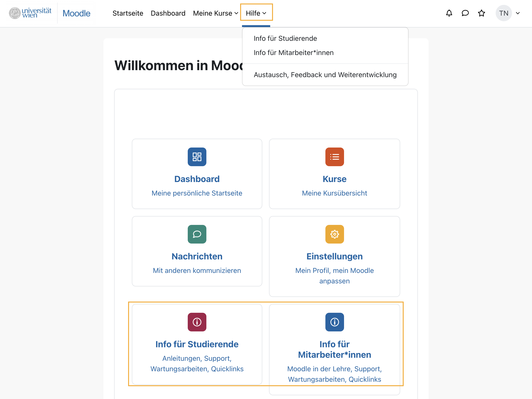Open Info für Studierende card title
Image resolution: width=532 pixels, height=399 pixels.
point(197,344)
